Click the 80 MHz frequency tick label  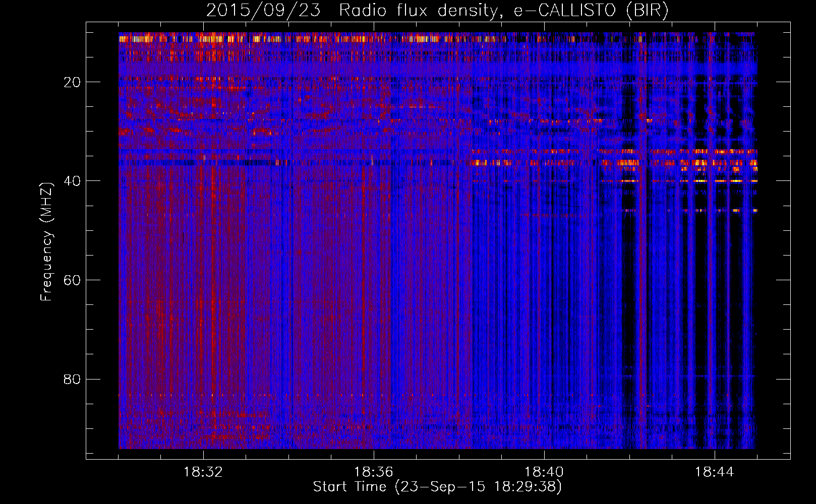(73, 379)
